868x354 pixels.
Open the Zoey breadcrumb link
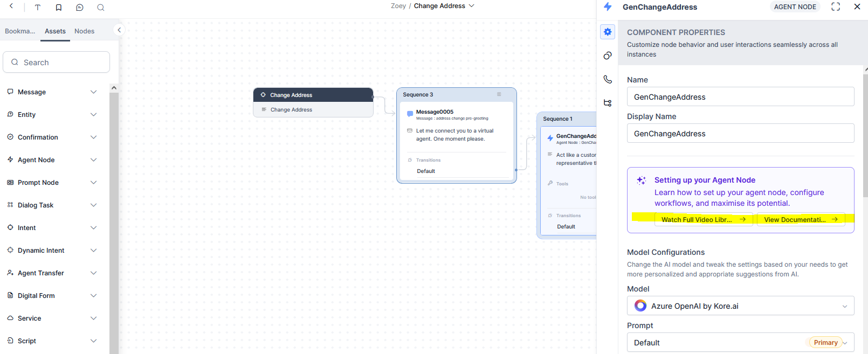(398, 6)
